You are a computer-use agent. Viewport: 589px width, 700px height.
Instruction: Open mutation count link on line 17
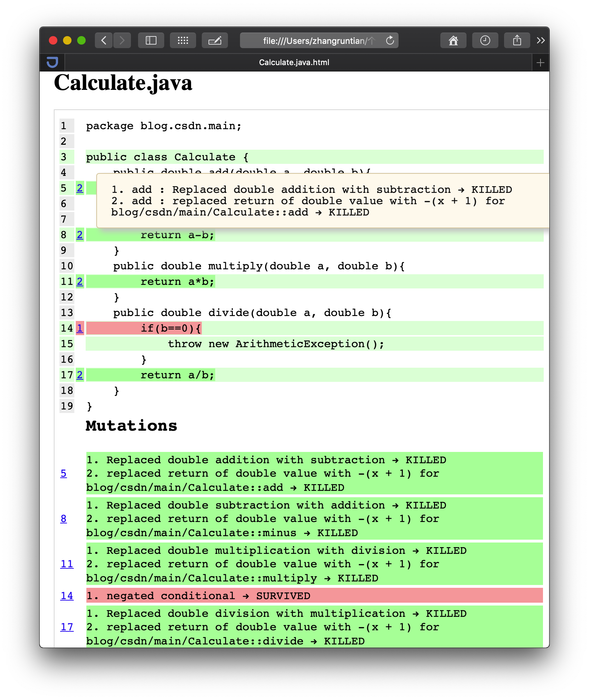pos(80,375)
